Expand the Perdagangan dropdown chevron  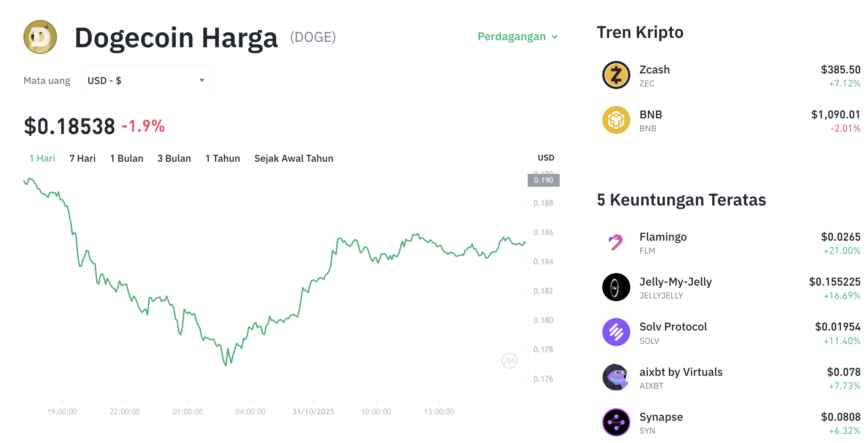click(x=555, y=37)
